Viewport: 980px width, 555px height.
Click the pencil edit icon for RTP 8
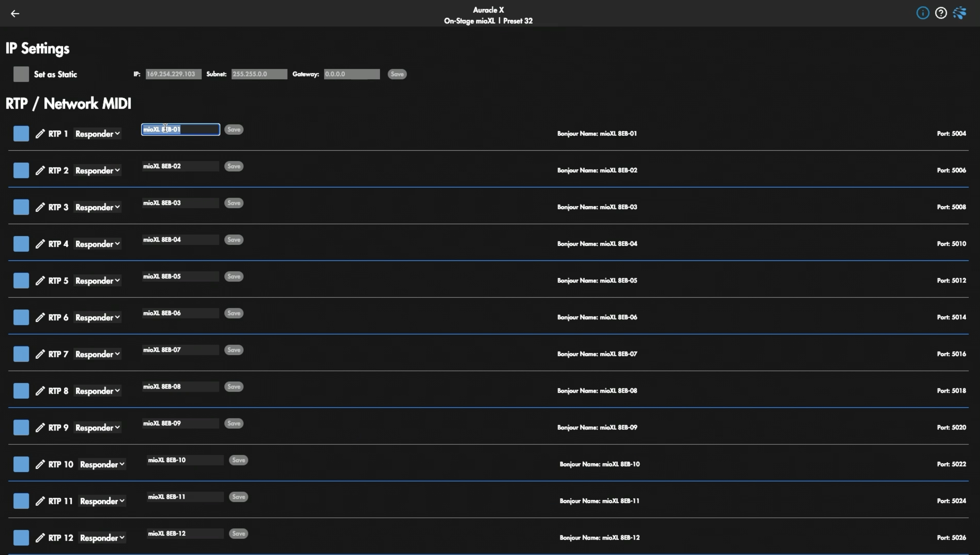pyautogui.click(x=40, y=391)
